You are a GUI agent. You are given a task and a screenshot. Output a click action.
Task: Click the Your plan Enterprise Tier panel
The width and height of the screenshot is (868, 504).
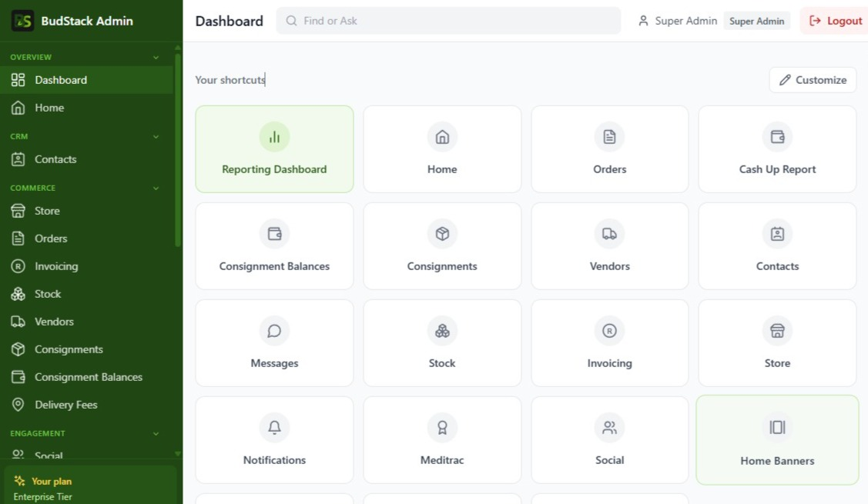tap(90, 486)
